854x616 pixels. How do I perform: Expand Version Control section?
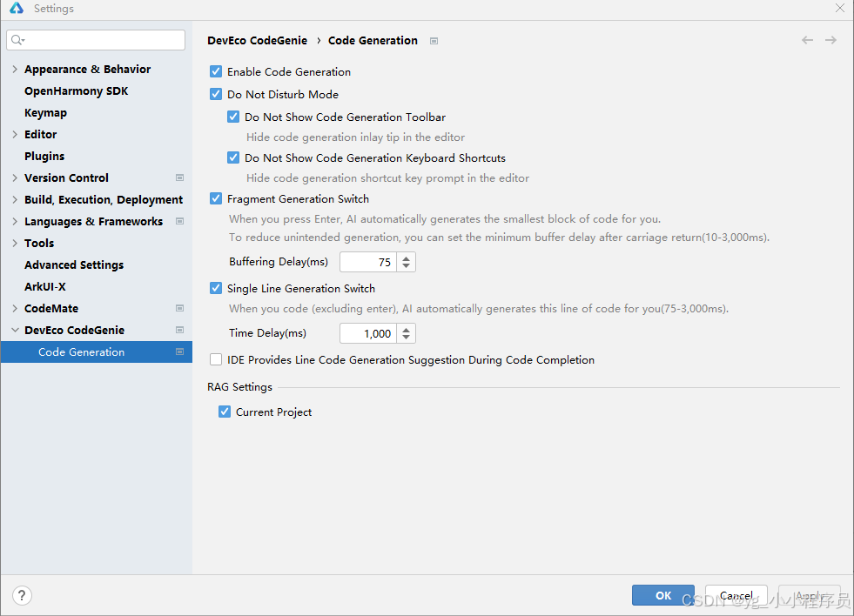point(15,178)
